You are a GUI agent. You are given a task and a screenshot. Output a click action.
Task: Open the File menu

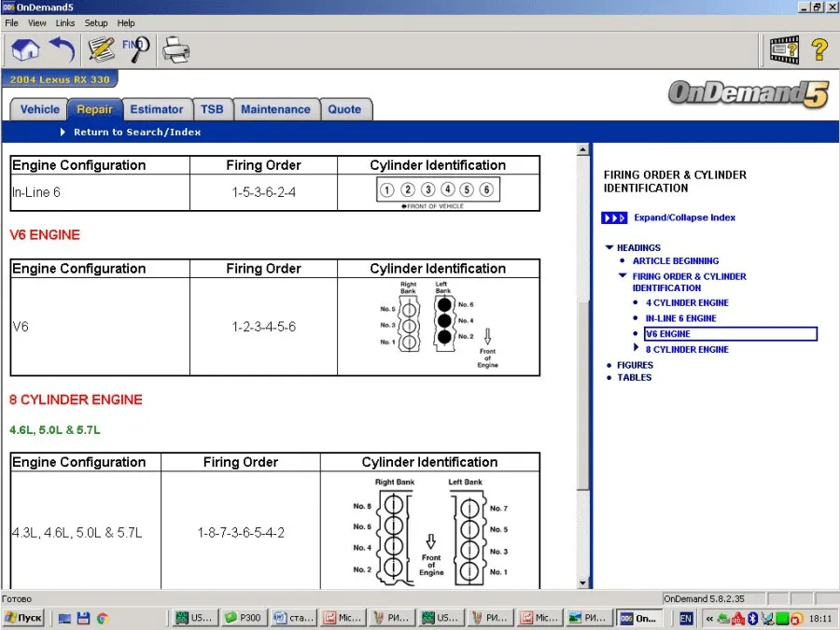(11, 23)
